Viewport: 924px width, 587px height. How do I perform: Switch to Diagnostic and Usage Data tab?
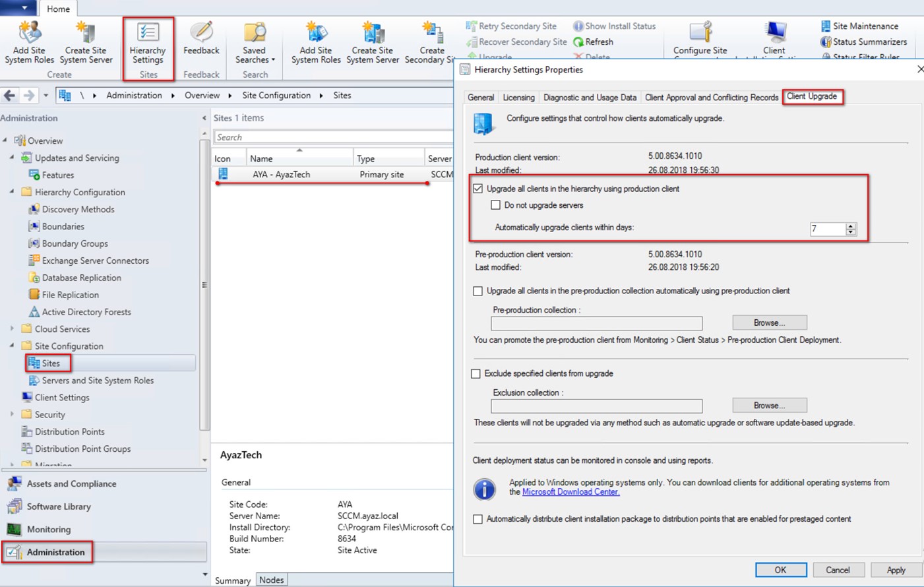[x=590, y=97]
